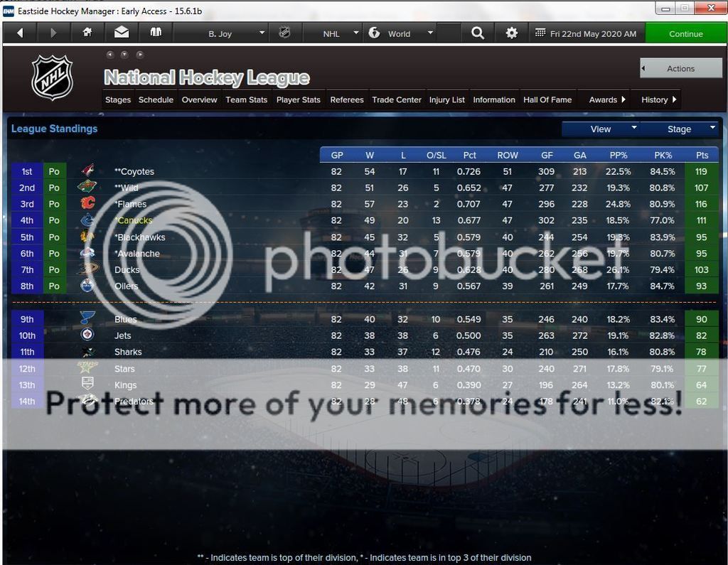Click the Sharks team logo
The width and height of the screenshot is (728, 565).
tap(87, 352)
